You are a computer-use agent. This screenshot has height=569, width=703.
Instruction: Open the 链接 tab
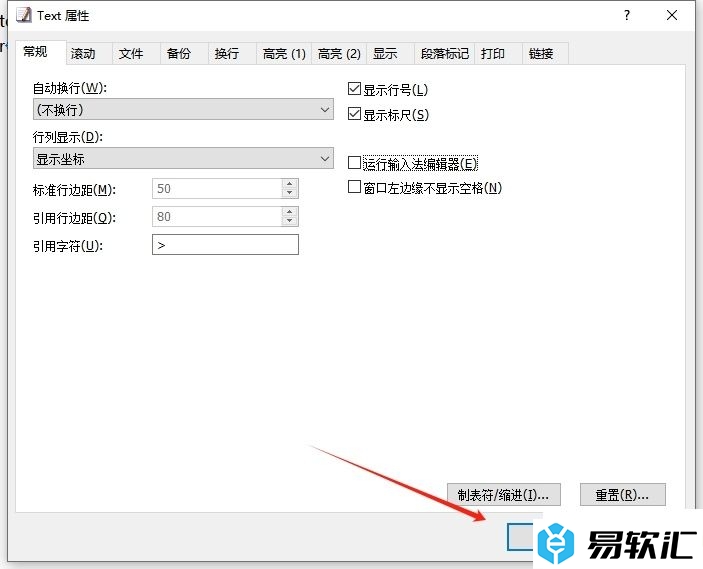coord(541,54)
